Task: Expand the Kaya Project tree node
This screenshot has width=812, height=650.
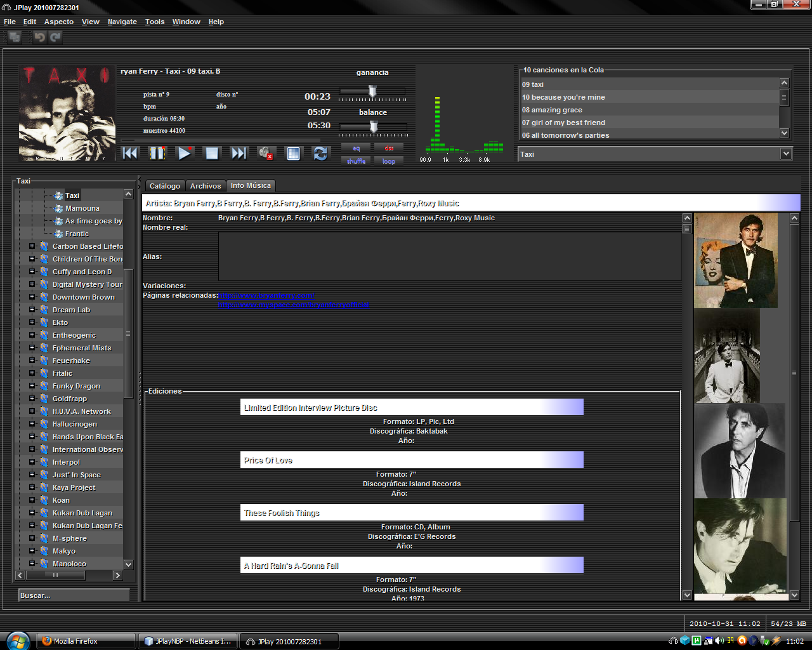Action: click(32, 487)
